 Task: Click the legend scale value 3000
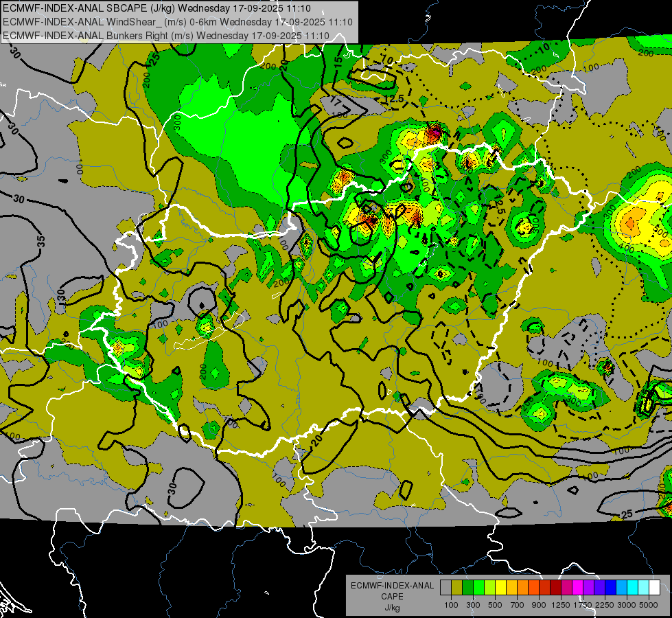click(x=627, y=605)
